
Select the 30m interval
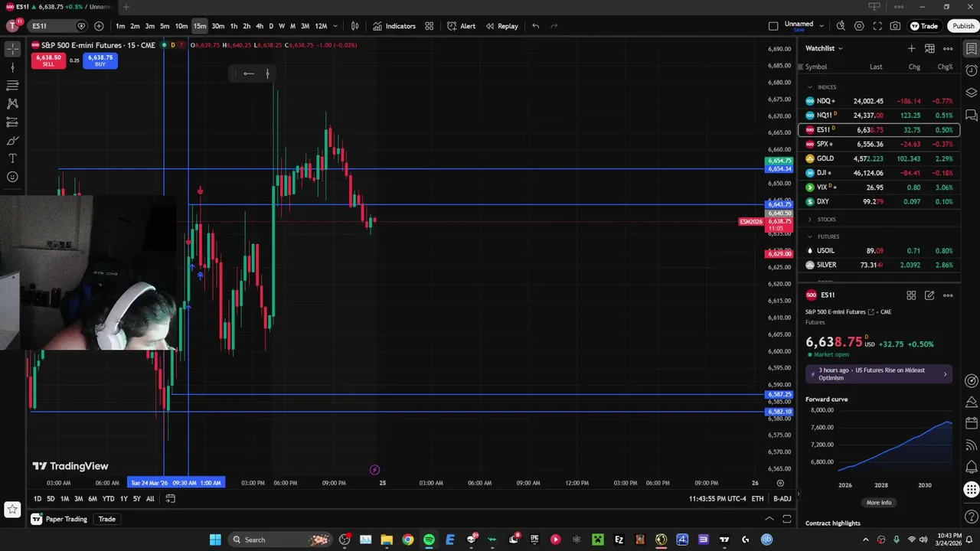pos(218,26)
